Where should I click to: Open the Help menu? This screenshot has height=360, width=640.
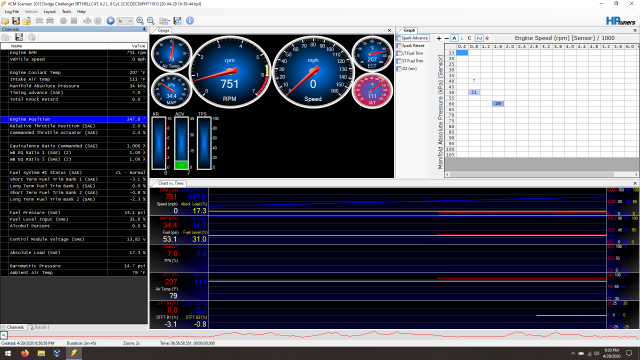[81, 12]
